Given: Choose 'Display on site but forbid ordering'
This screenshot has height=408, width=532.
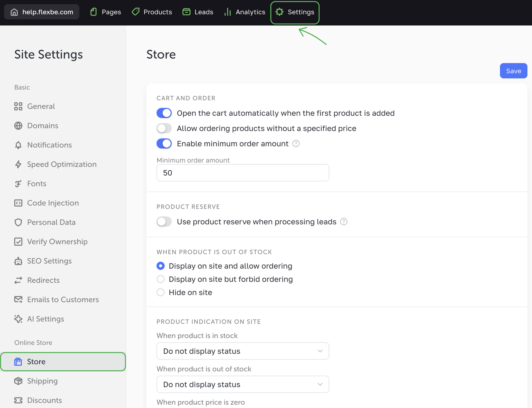Looking at the screenshot, I should pos(161,279).
